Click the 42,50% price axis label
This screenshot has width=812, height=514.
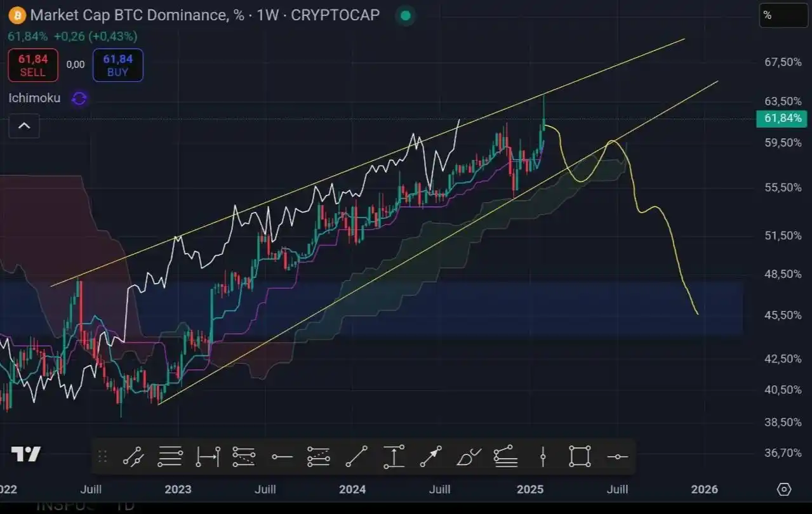783,359
